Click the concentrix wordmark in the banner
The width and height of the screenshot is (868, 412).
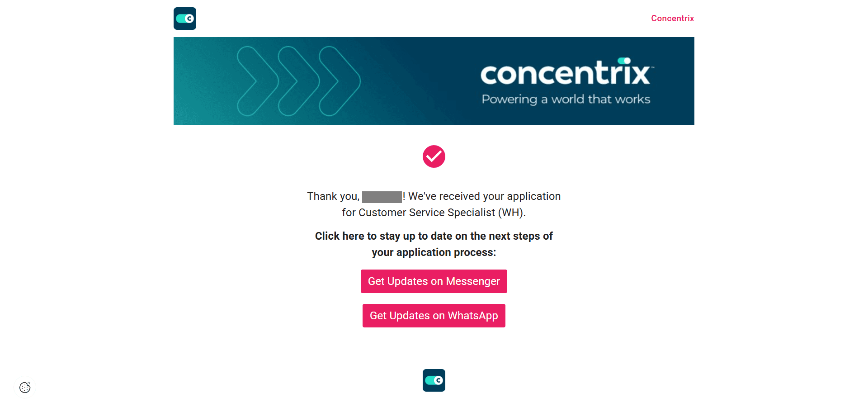point(565,74)
